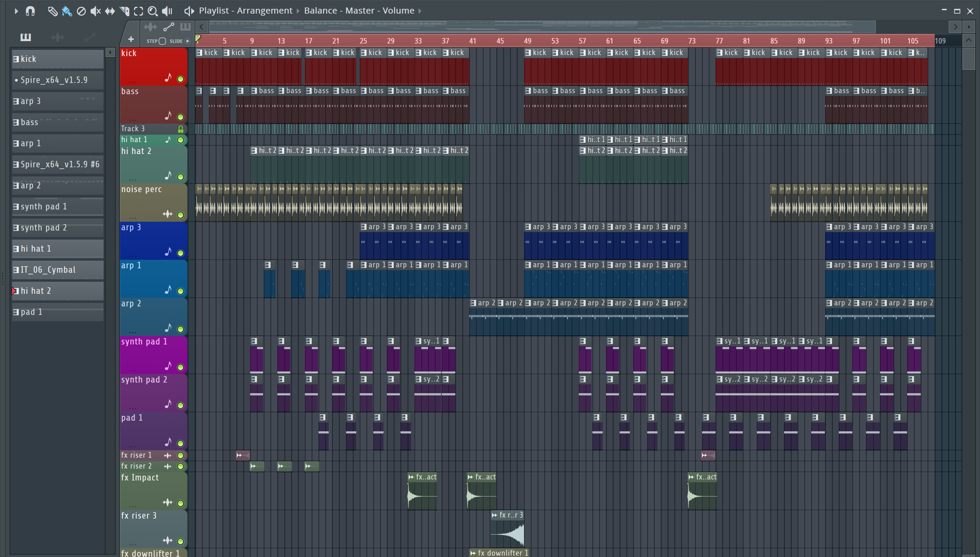Unlock Track 3 padlock

click(180, 129)
